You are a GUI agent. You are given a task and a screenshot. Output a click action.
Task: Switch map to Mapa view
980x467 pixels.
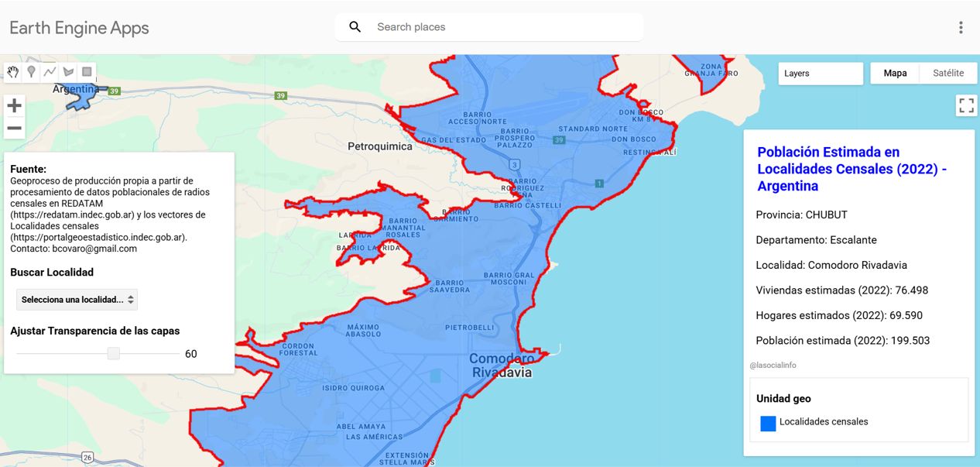895,74
